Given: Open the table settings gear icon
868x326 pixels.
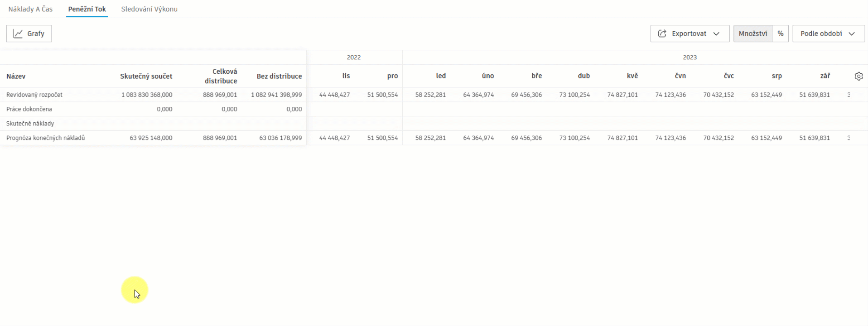Looking at the screenshot, I should [858, 76].
